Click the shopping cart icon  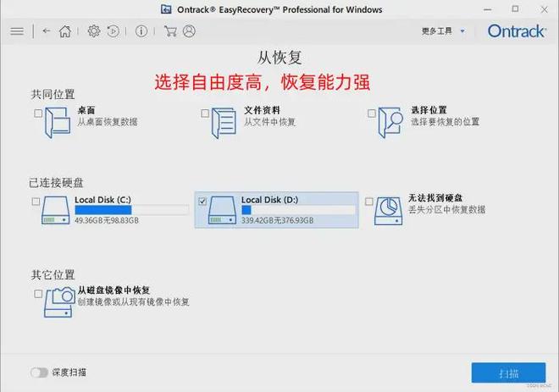(x=170, y=31)
